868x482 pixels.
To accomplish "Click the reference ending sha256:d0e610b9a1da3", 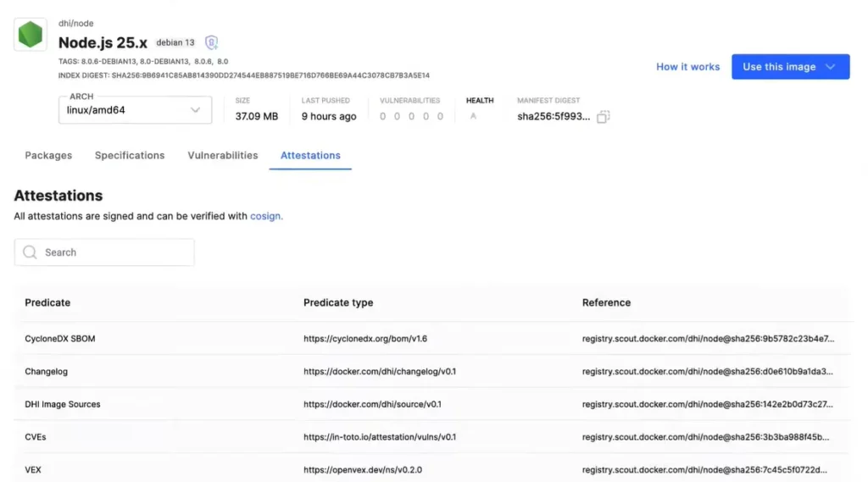I will (708, 371).
